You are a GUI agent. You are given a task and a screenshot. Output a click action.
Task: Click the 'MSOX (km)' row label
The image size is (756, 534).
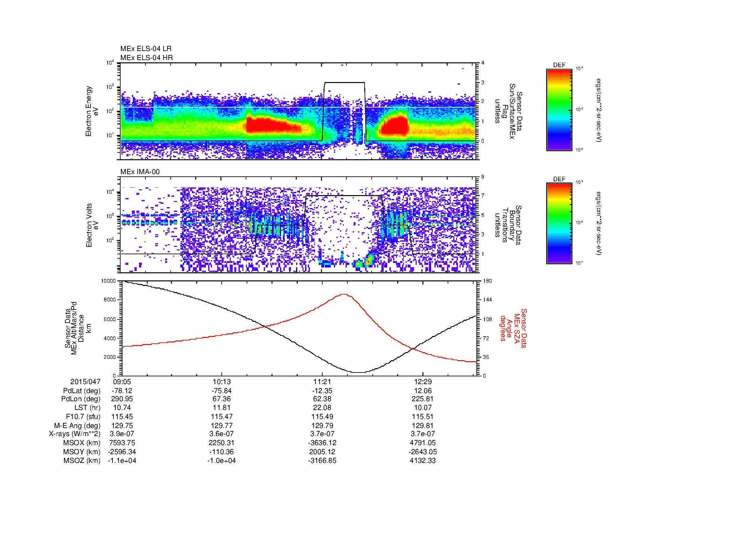pos(82,443)
